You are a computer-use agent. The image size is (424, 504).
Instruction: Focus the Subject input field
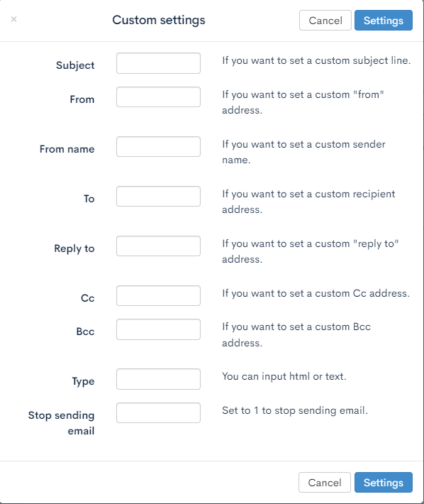pos(158,63)
